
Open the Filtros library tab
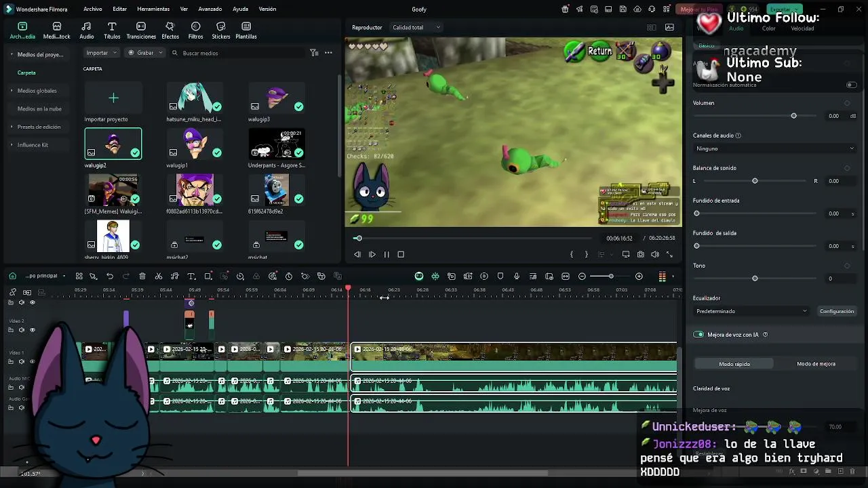(x=195, y=30)
